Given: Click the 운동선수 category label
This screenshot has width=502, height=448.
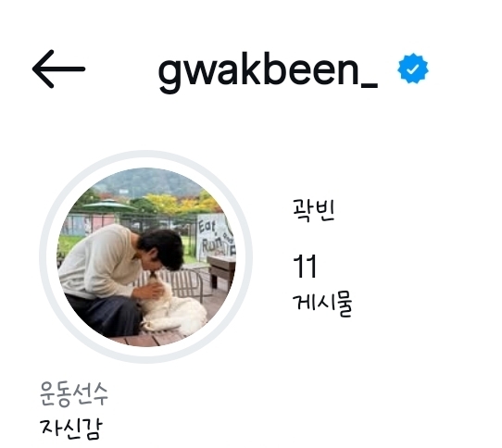Looking at the screenshot, I should click(x=74, y=394).
